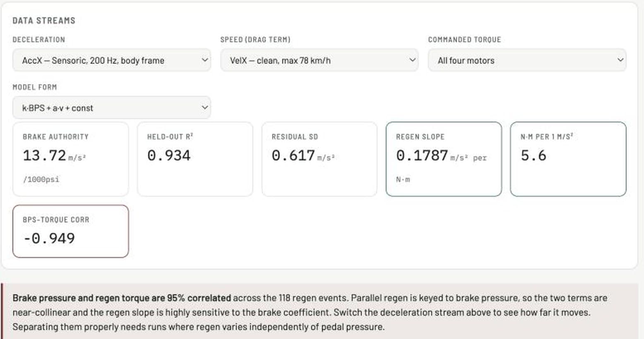Open the Speed (drag term) dropdown
Viewport: 644px width, 339px height.
(319, 60)
